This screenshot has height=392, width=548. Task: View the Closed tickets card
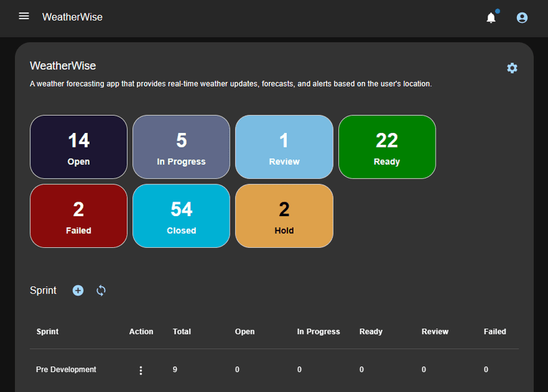(x=181, y=216)
